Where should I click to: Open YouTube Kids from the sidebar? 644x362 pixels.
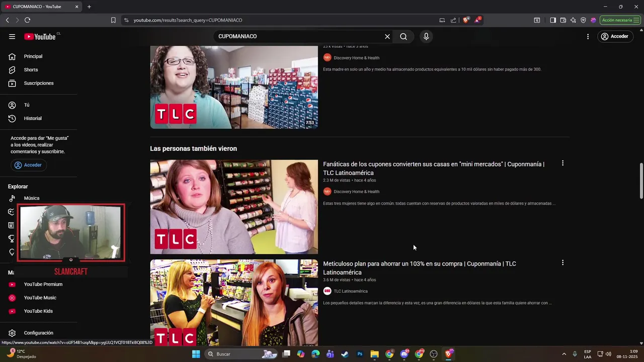click(39, 311)
